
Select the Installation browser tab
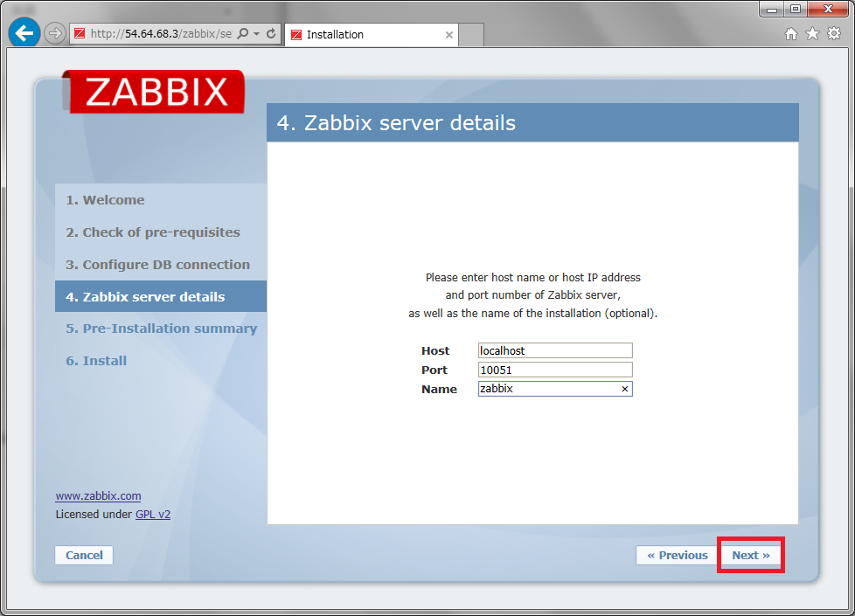pos(372,35)
